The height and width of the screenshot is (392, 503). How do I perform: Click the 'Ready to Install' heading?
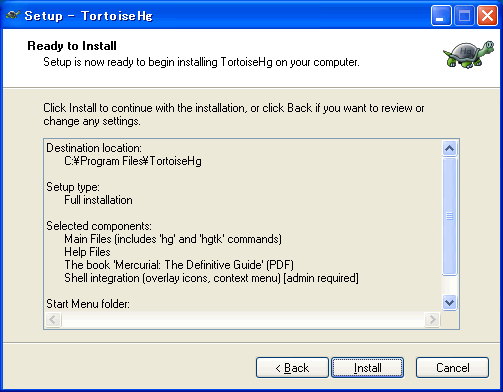(x=72, y=46)
